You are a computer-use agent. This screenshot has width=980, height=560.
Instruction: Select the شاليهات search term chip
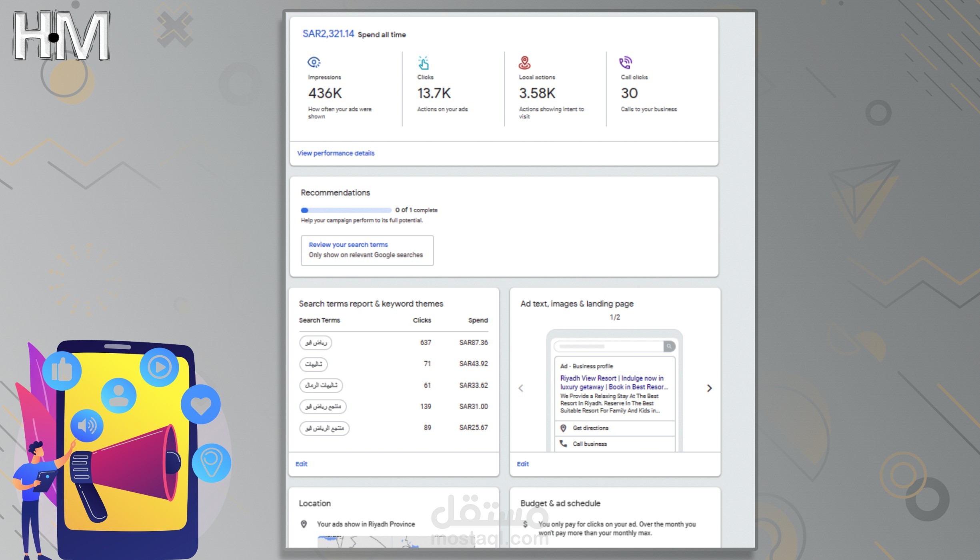tap(313, 364)
